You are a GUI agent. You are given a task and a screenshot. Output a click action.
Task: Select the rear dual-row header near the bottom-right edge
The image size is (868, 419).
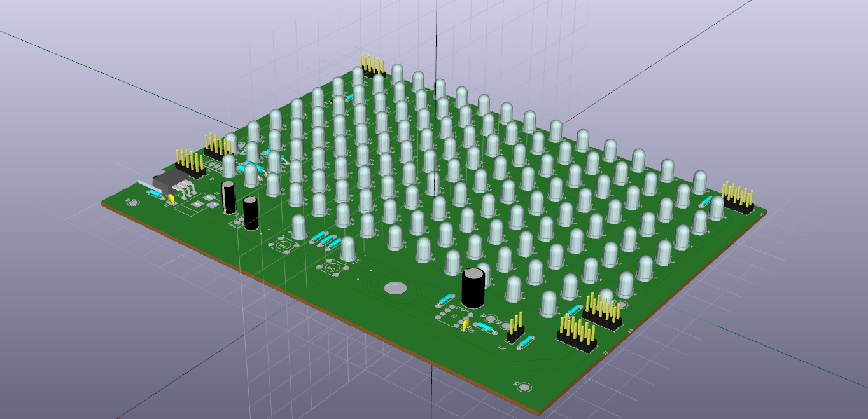(x=603, y=312)
